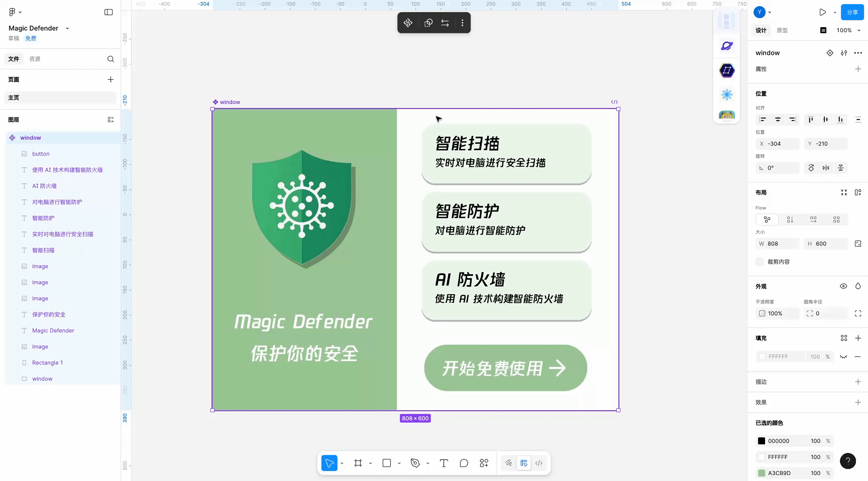
Task: Select the Text tool
Action: [x=444, y=463]
